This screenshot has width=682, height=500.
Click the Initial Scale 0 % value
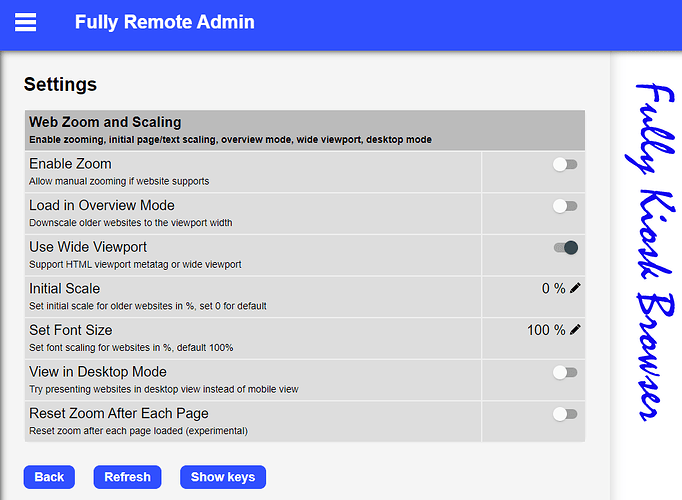point(553,289)
